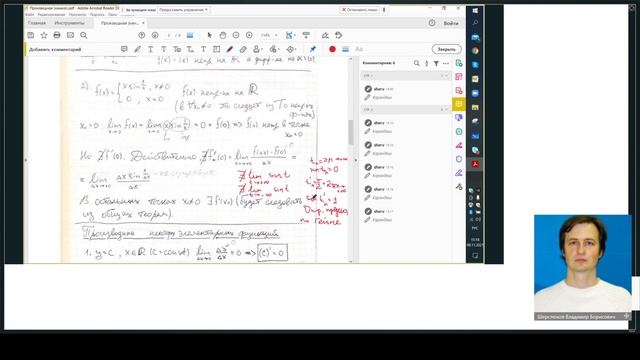The image size is (640, 360).
Task: Open the Главная tab
Action: tap(37, 23)
